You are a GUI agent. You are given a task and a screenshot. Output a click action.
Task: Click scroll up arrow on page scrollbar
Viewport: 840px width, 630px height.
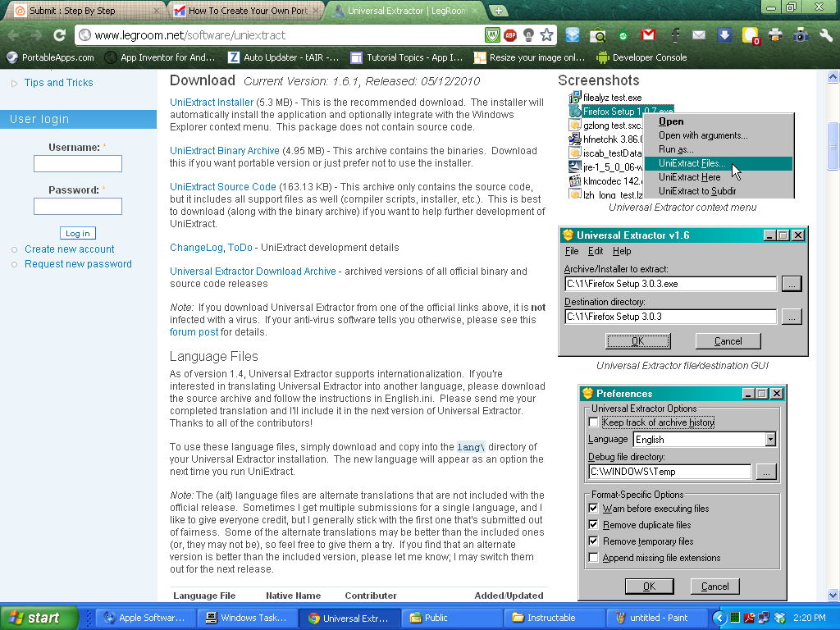[833, 77]
